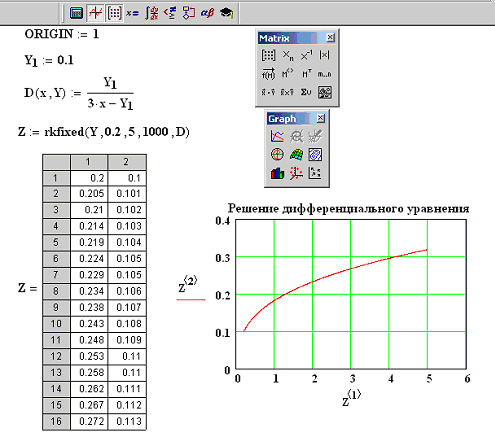Click the Zoom icon in Graph palette

296,136
